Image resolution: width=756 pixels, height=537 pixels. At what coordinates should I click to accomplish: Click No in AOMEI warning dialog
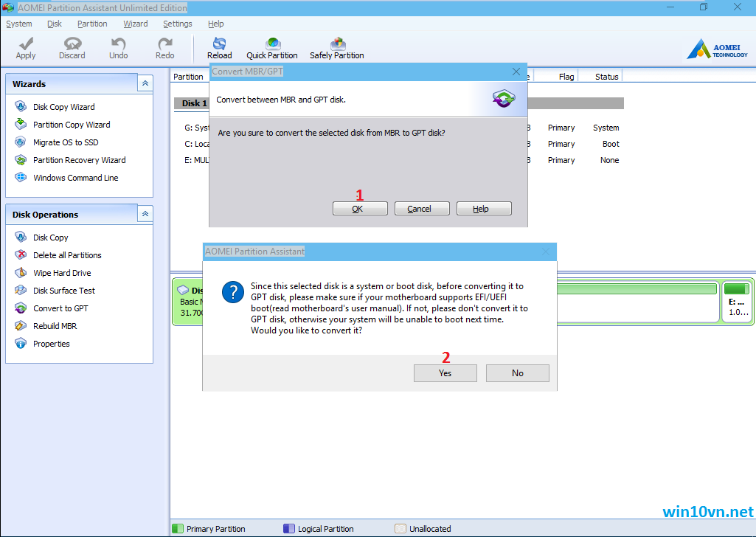[x=517, y=373]
